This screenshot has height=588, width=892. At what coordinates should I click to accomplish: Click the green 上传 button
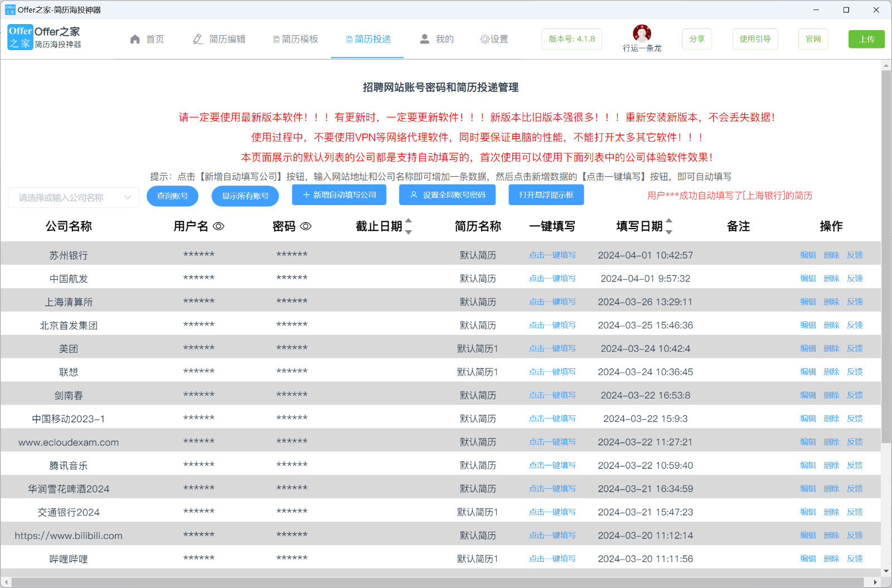click(x=866, y=39)
